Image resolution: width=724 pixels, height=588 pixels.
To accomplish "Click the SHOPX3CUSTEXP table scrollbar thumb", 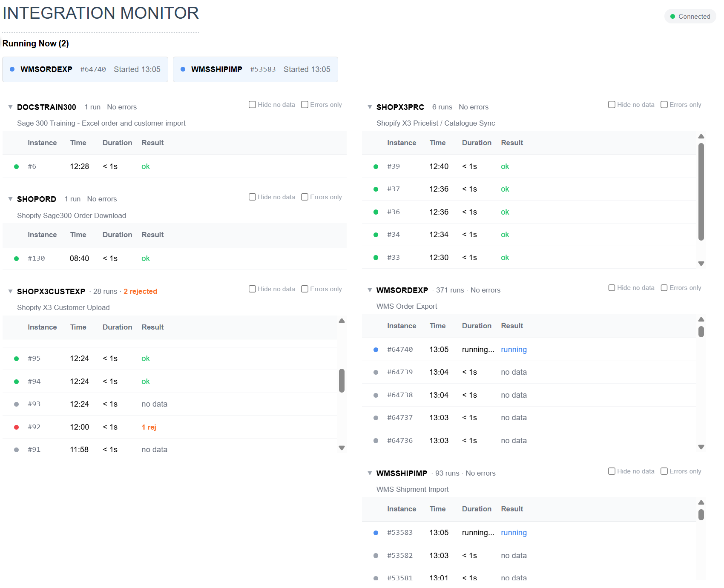I will 342,380.
